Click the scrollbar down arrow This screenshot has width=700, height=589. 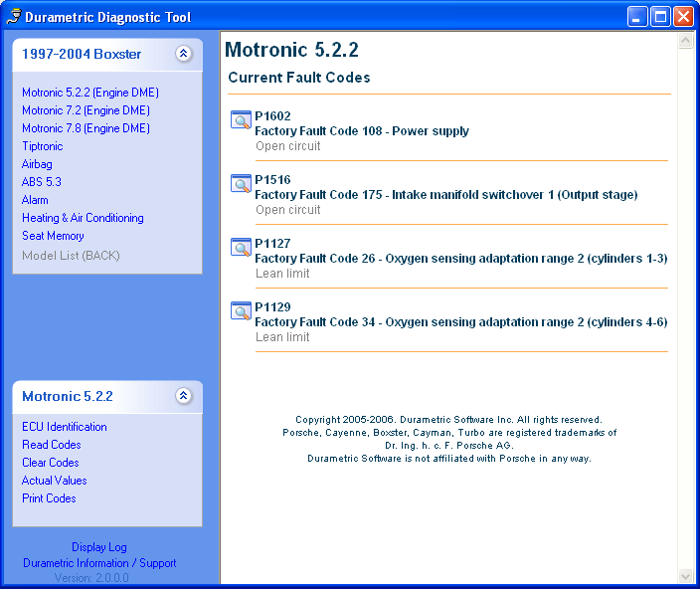pyautogui.click(x=685, y=576)
